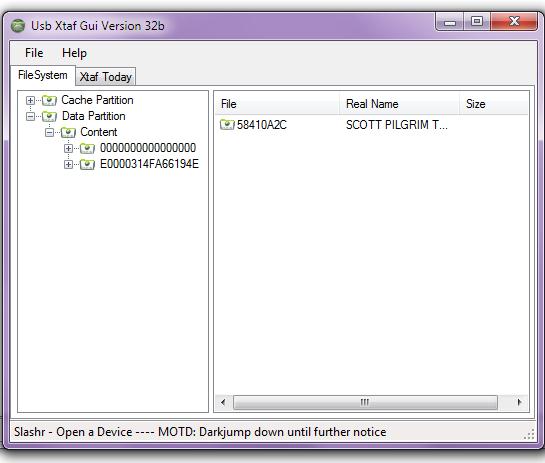Click the Content folder icon
Image resolution: width=545 pixels, height=463 pixels.
68,132
